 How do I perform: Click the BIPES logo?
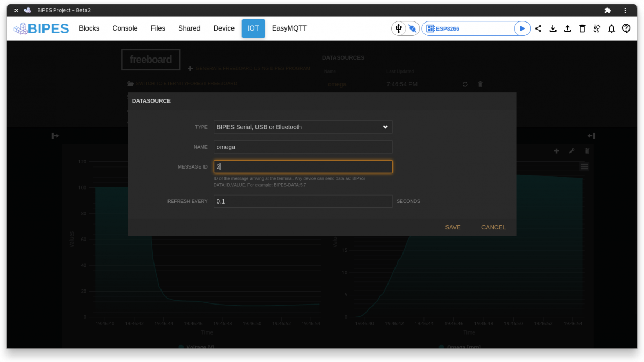click(41, 28)
